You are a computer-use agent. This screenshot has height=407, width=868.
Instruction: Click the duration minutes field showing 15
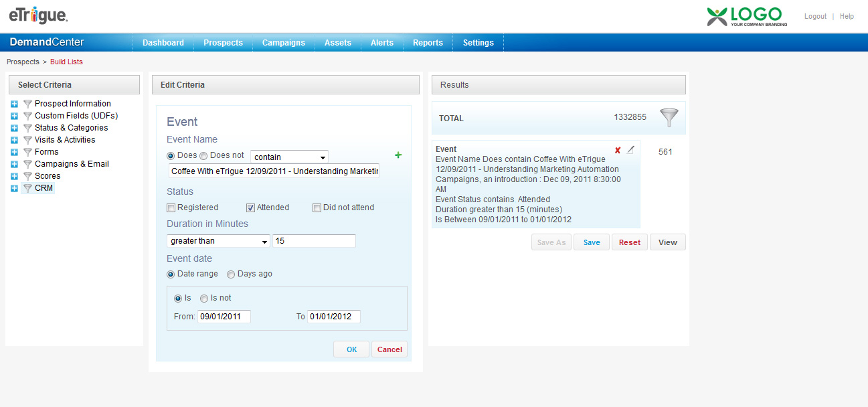(314, 241)
